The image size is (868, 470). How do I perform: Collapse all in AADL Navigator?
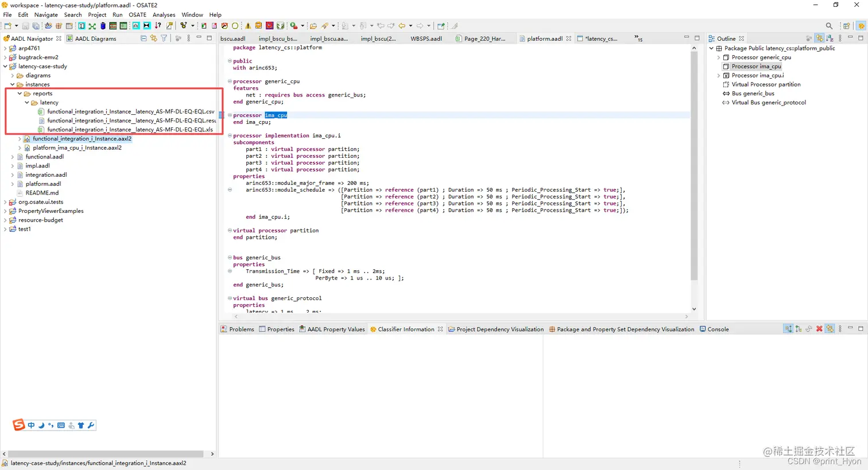pos(144,38)
